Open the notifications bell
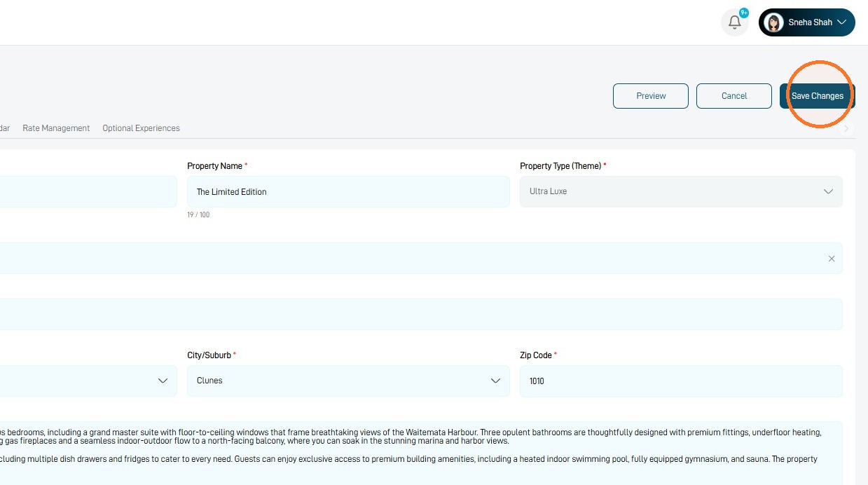The image size is (868, 485). tap(734, 22)
